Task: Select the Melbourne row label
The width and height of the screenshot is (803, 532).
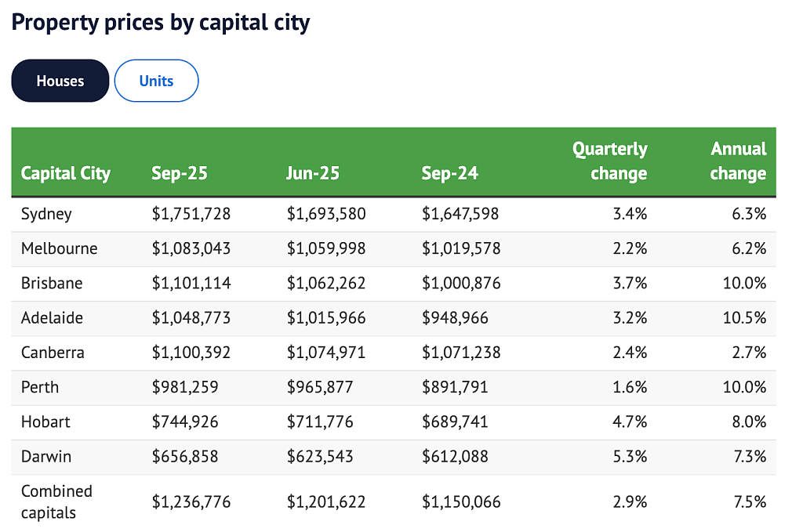Action: [x=59, y=248]
